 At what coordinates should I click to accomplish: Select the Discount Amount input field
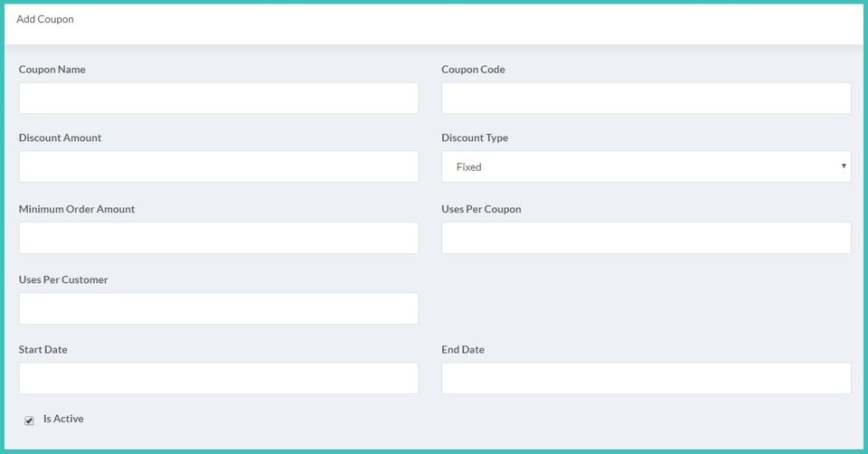(218, 166)
